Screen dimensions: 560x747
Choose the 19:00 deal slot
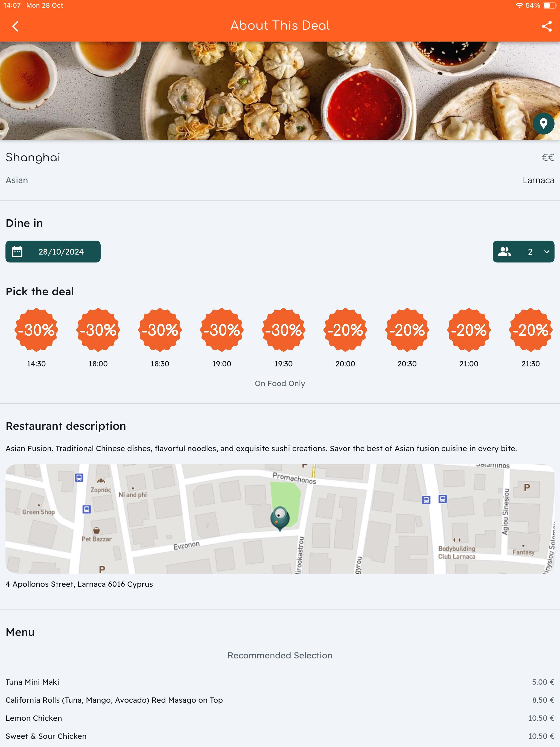(x=221, y=338)
